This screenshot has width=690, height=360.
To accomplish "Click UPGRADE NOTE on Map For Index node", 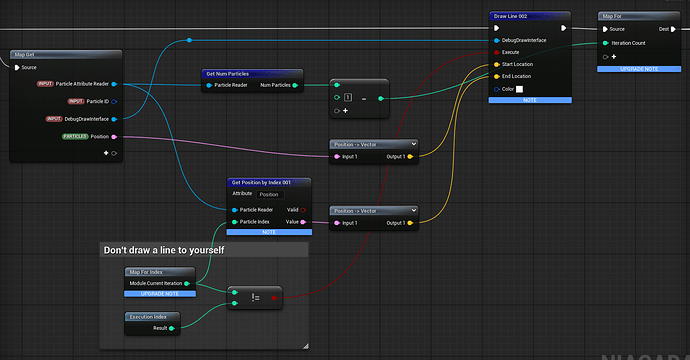I will [x=160, y=294].
